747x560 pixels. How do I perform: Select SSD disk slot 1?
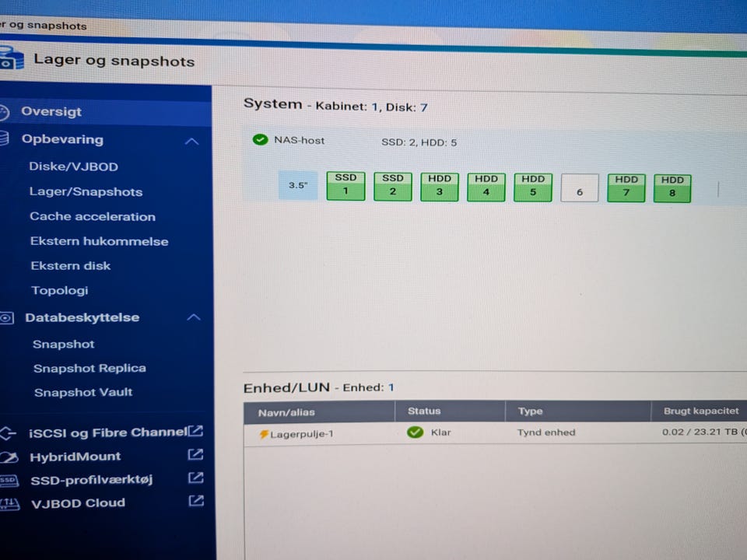(x=345, y=186)
